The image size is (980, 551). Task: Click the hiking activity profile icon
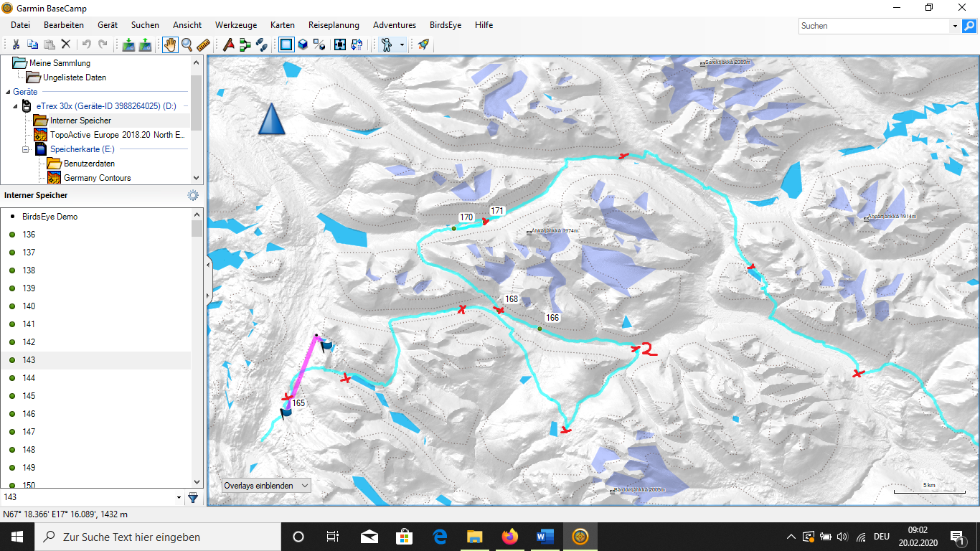[387, 44]
